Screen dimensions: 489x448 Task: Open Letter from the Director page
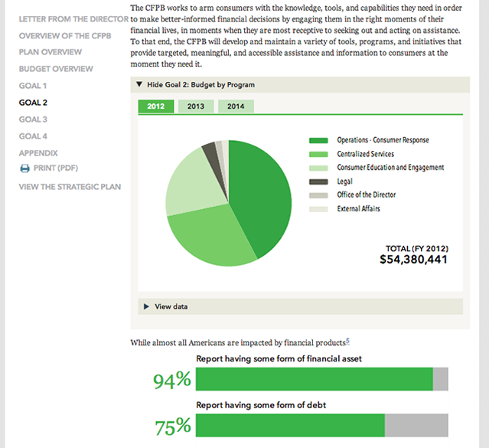click(73, 19)
